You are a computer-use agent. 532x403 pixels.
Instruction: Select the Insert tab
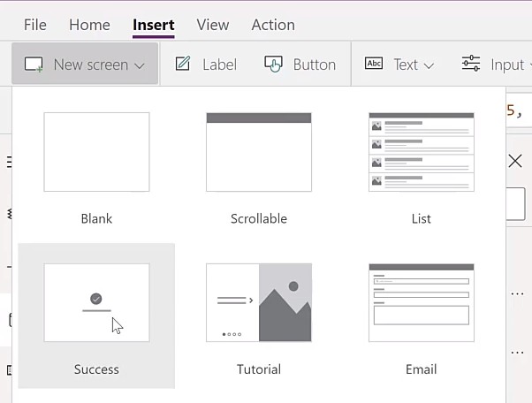click(x=154, y=25)
